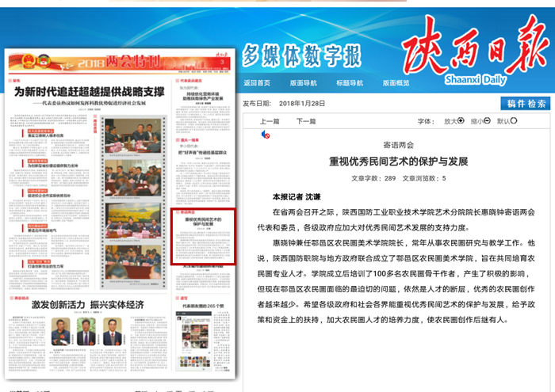Click the 稿件检索 search button
555x392 pixels.
(526, 104)
